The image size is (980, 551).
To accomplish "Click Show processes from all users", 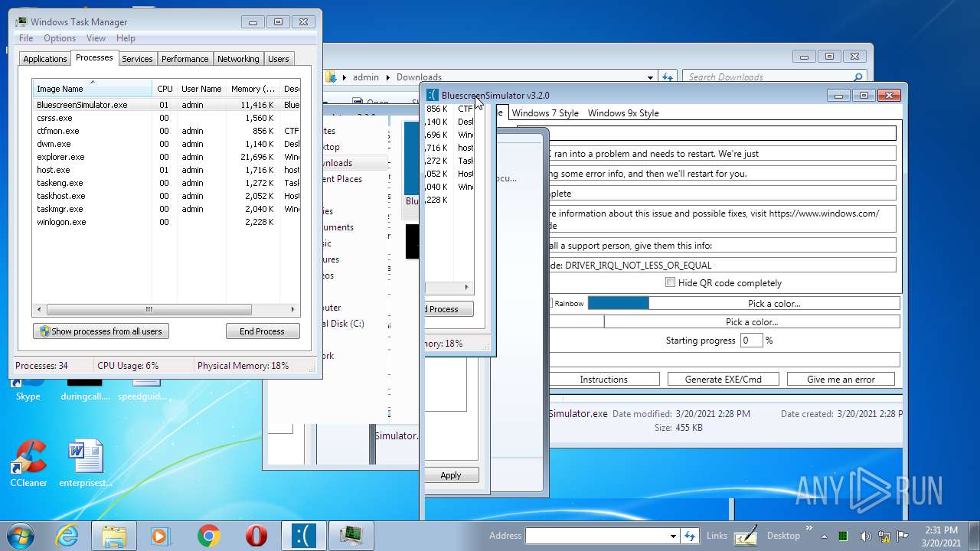I will pos(101,331).
